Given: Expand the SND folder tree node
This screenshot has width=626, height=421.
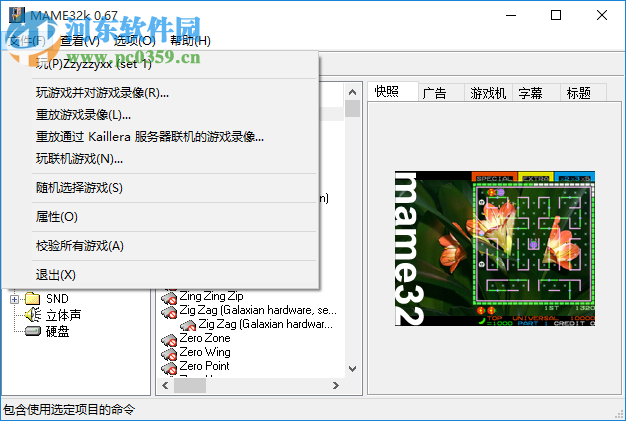Looking at the screenshot, I should click(x=15, y=298).
